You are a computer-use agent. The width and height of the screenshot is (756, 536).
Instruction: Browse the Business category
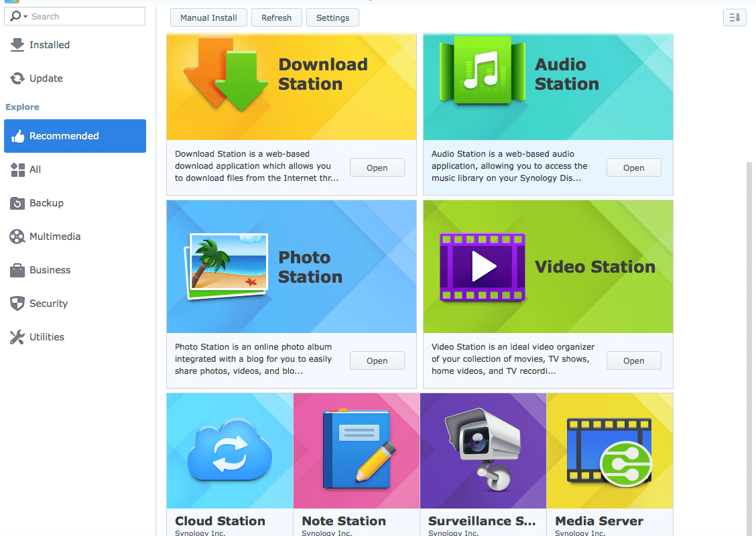point(75,270)
